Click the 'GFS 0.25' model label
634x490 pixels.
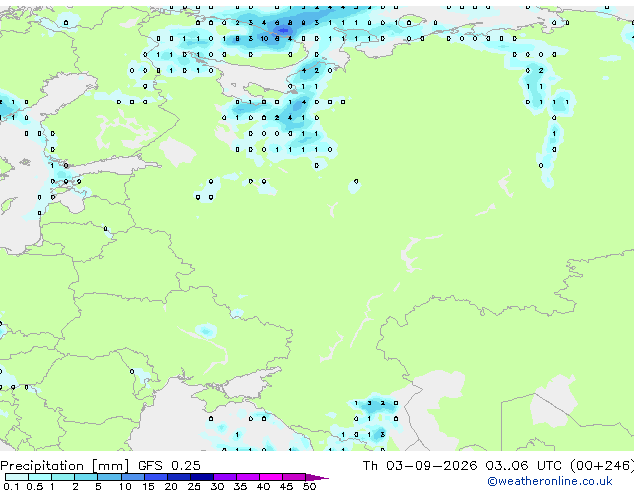[169, 466]
